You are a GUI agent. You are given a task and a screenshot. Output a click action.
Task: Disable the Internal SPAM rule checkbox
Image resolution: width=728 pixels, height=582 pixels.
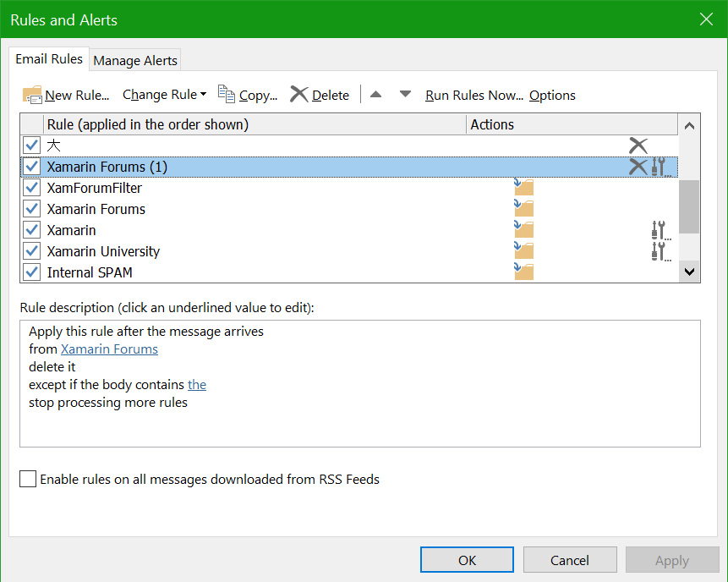point(31,272)
